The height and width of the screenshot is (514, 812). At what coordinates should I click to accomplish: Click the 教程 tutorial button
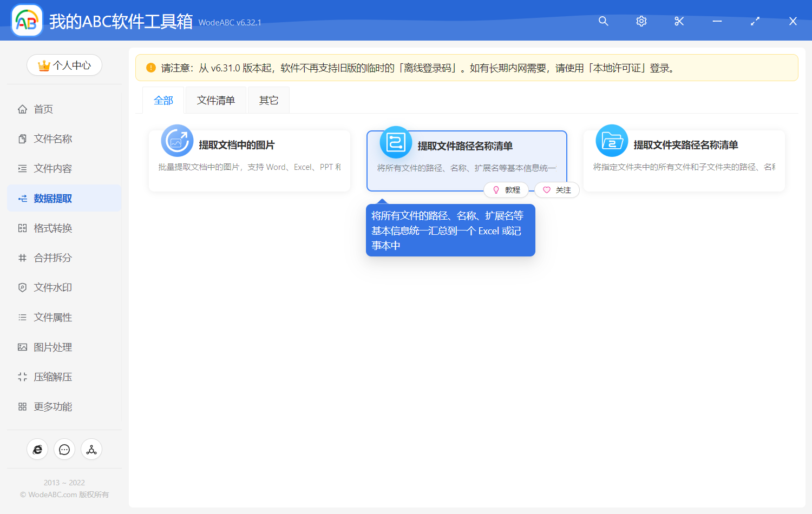click(506, 190)
